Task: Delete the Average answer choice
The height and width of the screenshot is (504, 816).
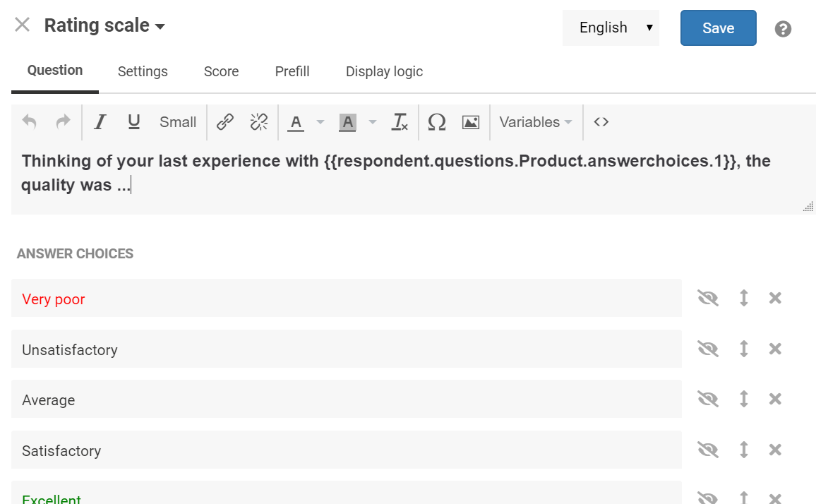Action: 775,399
